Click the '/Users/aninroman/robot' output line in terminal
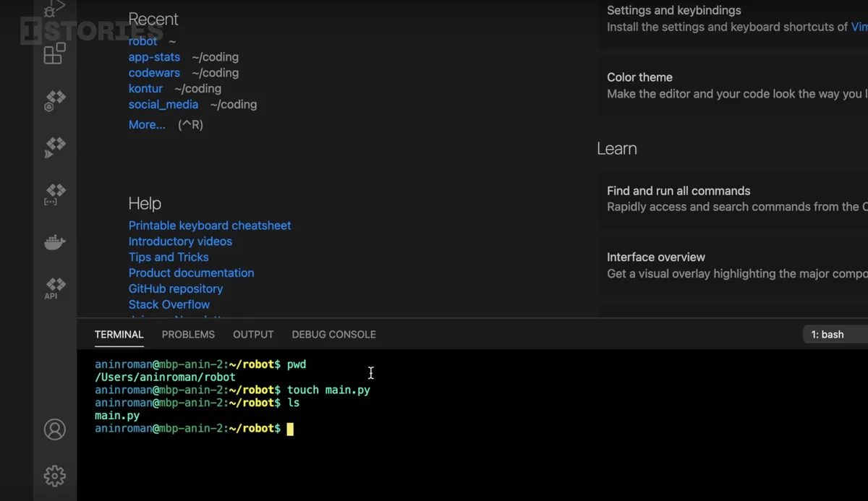 [x=165, y=377]
